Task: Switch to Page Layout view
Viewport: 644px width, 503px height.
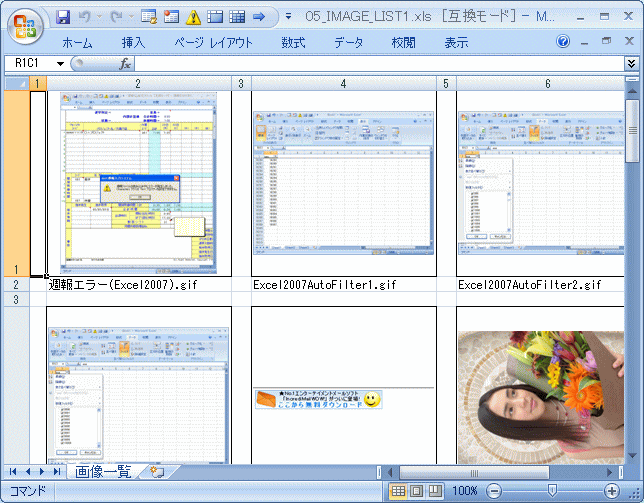Action: click(416, 491)
